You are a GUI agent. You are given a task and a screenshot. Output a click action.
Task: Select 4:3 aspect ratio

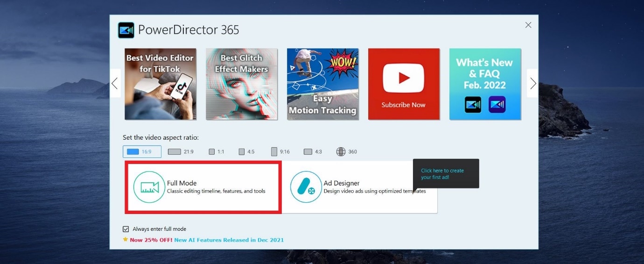(313, 152)
